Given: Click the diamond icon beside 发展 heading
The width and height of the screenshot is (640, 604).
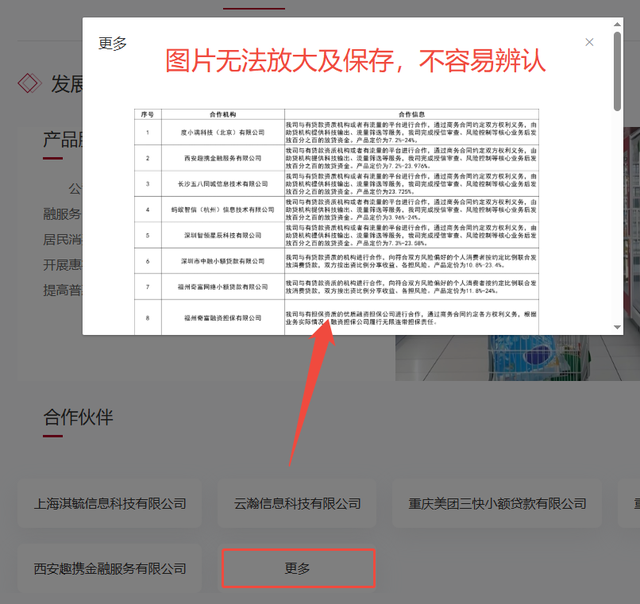Looking at the screenshot, I should click(x=29, y=83).
